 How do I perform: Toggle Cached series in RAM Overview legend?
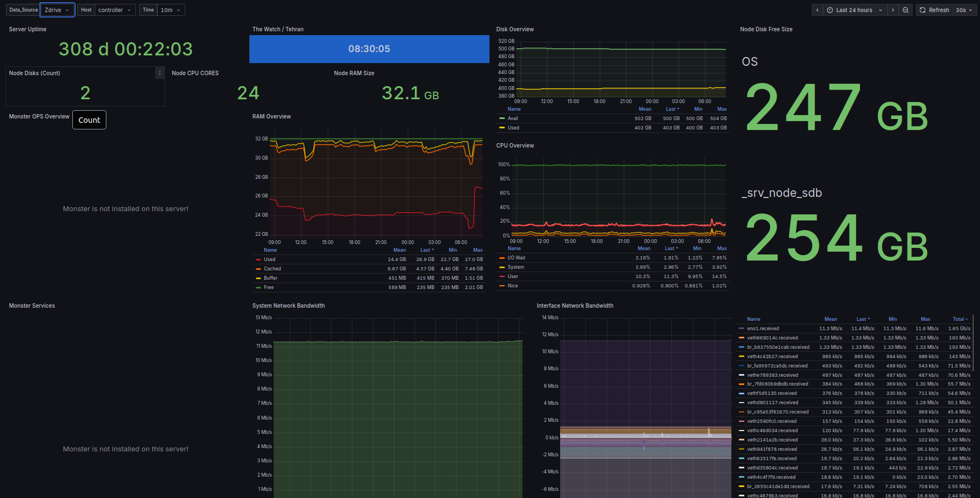click(x=272, y=269)
